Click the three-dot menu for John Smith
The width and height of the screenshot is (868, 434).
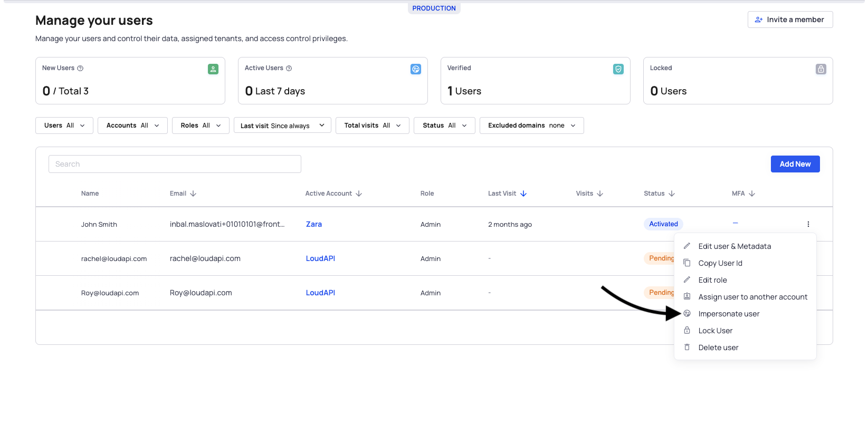[808, 224]
